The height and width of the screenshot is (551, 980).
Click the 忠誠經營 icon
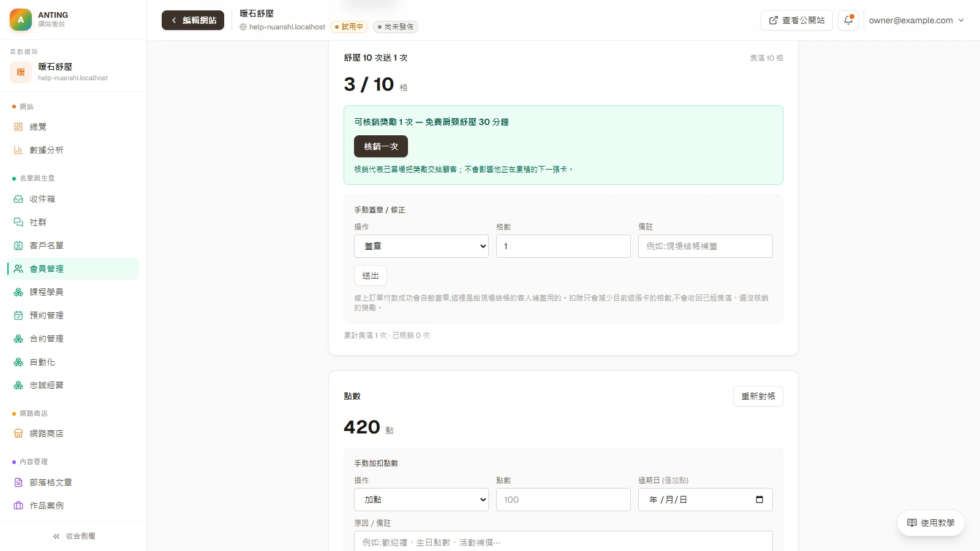[x=18, y=385]
